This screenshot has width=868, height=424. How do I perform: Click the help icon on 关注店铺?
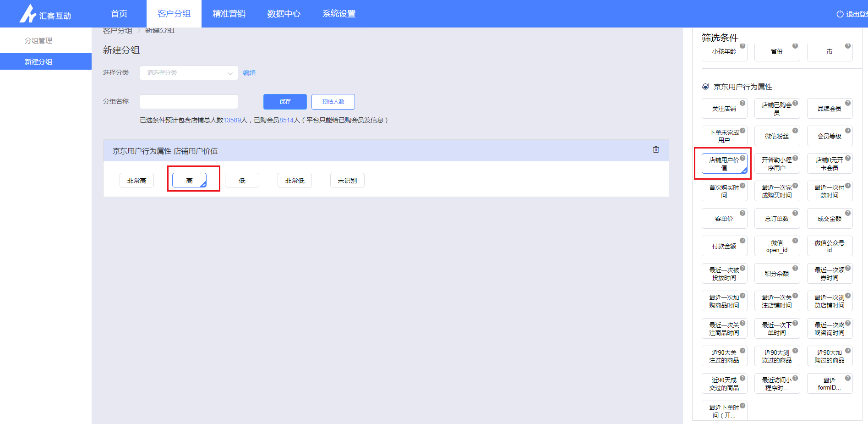(742, 103)
